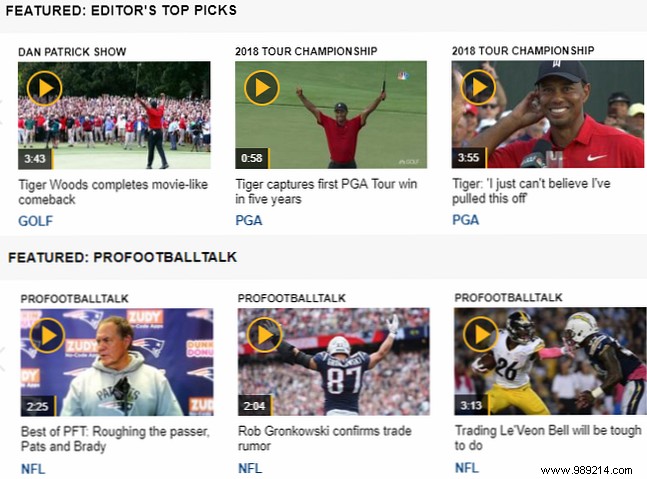Open headline 'Rob Gronkowski confirms trade rumor'
Image resolution: width=647 pixels, height=479 pixels.
325,438
